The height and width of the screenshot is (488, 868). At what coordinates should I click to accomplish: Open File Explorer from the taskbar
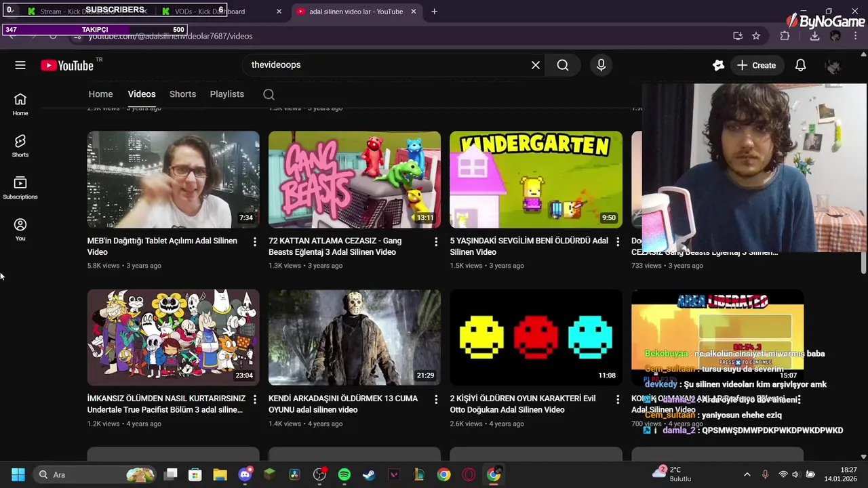tap(220, 474)
